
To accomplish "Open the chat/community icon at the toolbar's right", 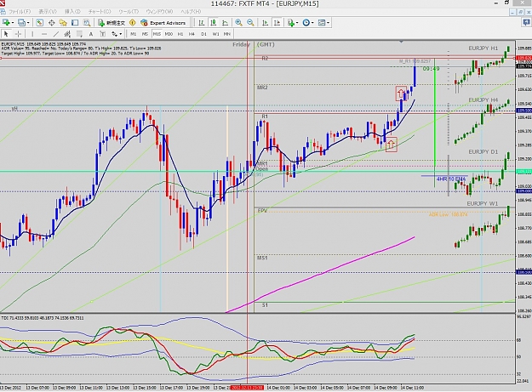I will pos(527,23).
